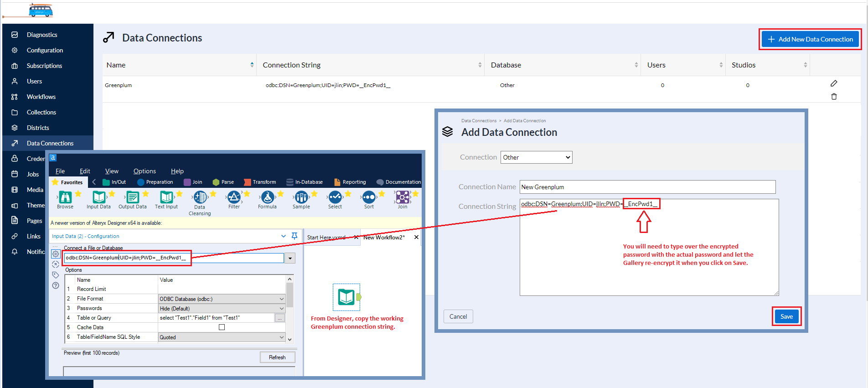Click into the Connection String text area
This screenshot has width=868, height=388.
pyautogui.click(x=649, y=247)
